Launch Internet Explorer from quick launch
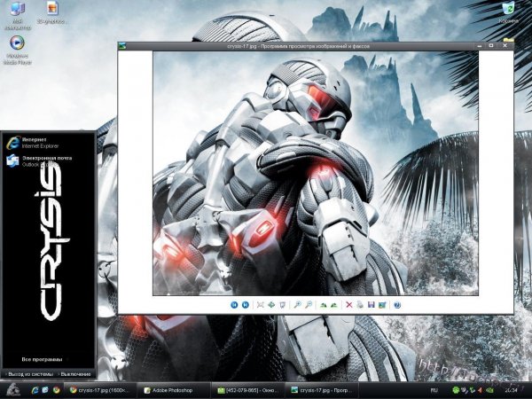 [35, 390]
